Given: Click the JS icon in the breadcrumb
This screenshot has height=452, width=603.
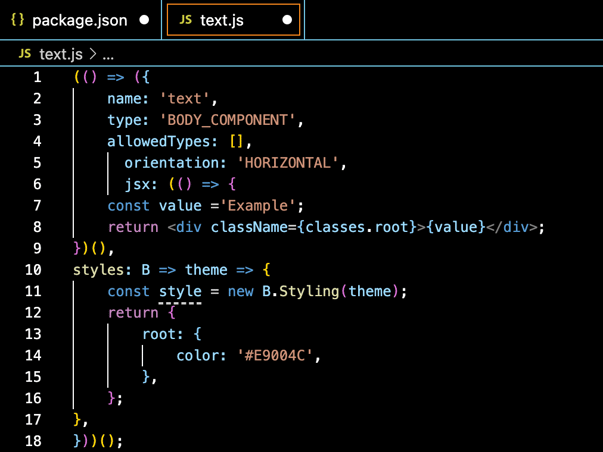Looking at the screenshot, I should coord(25,54).
